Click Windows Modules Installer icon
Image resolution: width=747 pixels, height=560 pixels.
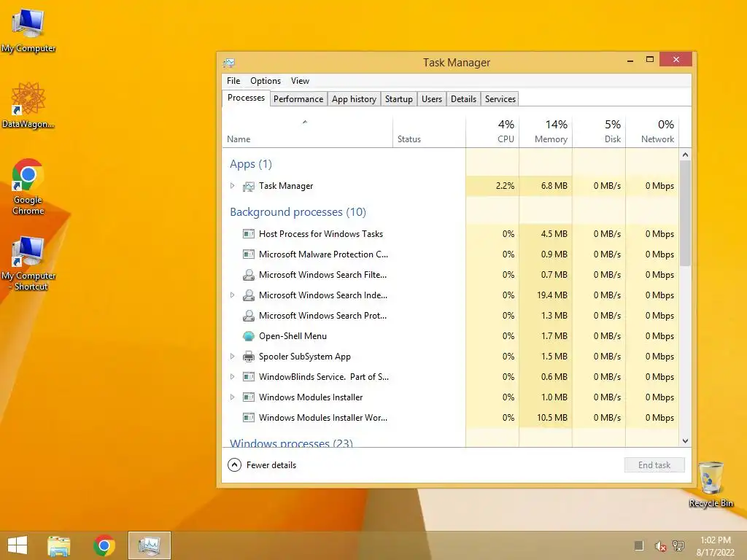[x=249, y=397]
